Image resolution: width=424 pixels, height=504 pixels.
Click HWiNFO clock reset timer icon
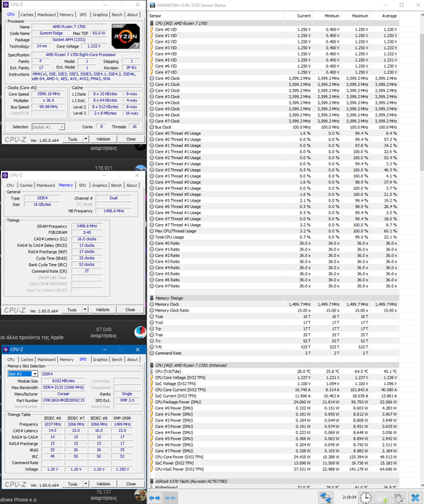pyautogui.click(x=365, y=498)
